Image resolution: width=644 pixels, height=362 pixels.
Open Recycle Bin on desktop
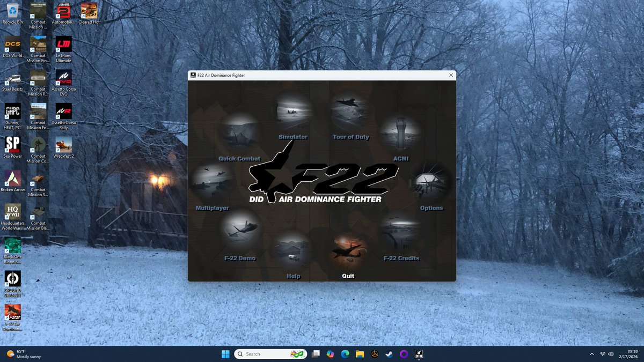(x=12, y=13)
